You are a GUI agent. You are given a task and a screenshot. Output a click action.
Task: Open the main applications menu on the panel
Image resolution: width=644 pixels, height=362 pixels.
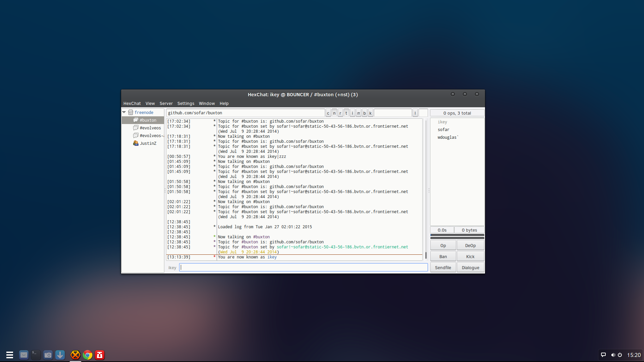coord(10,355)
